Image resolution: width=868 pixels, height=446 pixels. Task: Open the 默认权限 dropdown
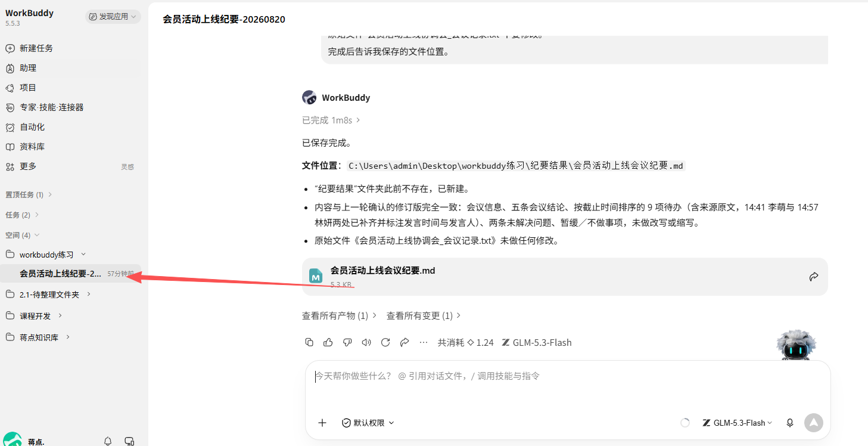click(368, 423)
